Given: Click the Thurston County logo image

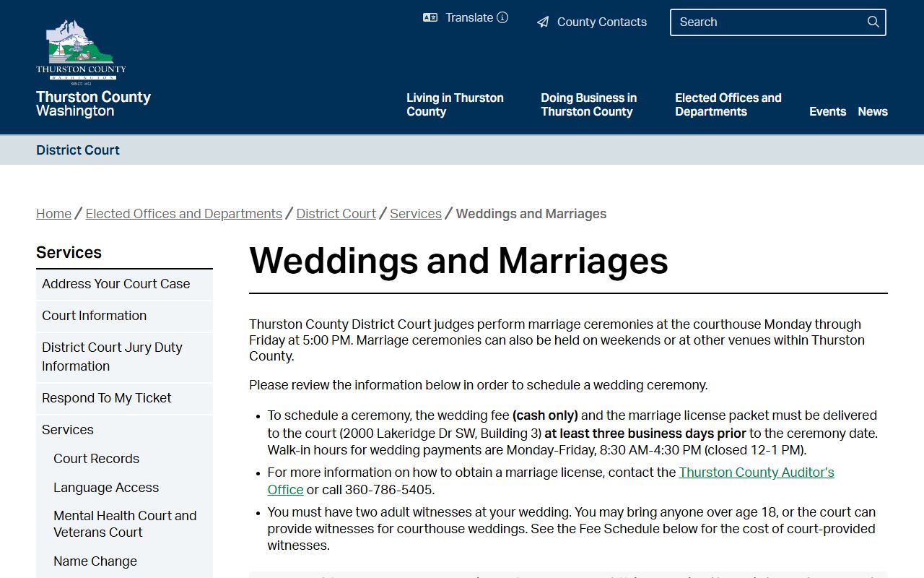Looking at the screenshot, I should [x=81, y=52].
